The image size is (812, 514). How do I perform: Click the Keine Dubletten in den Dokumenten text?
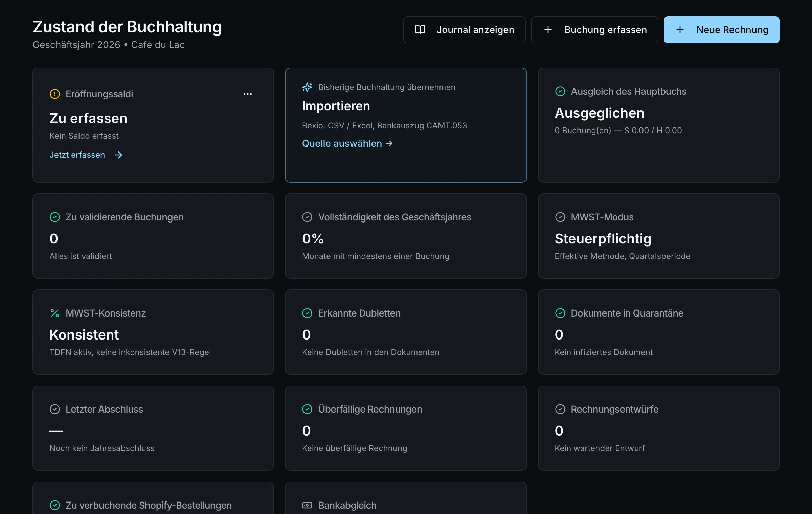click(x=371, y=352)
